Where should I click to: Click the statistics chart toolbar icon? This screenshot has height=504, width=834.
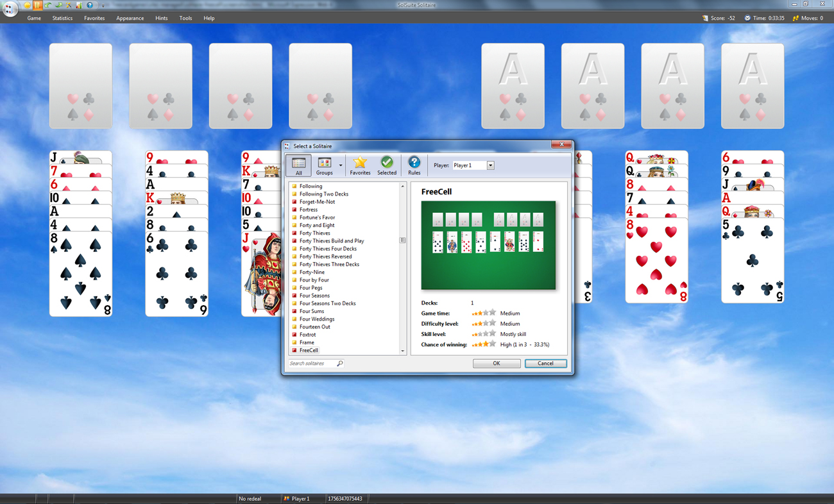coord(79,5)
